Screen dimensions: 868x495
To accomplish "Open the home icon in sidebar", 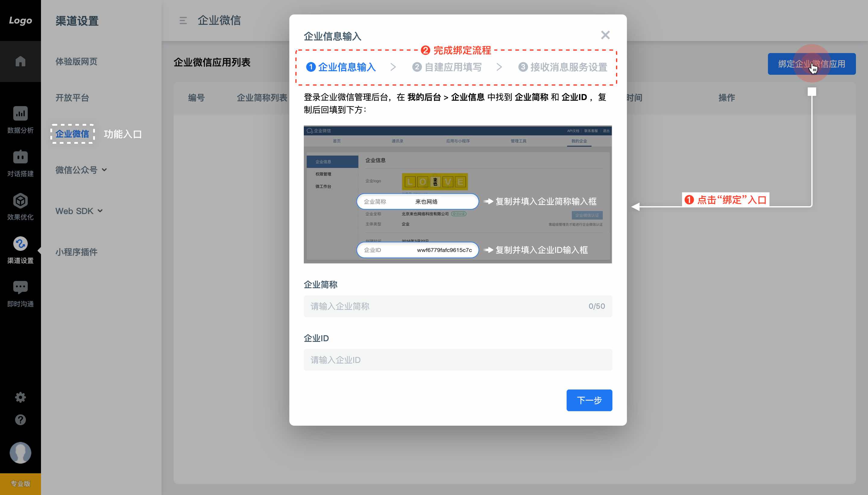I will [20, 61].
